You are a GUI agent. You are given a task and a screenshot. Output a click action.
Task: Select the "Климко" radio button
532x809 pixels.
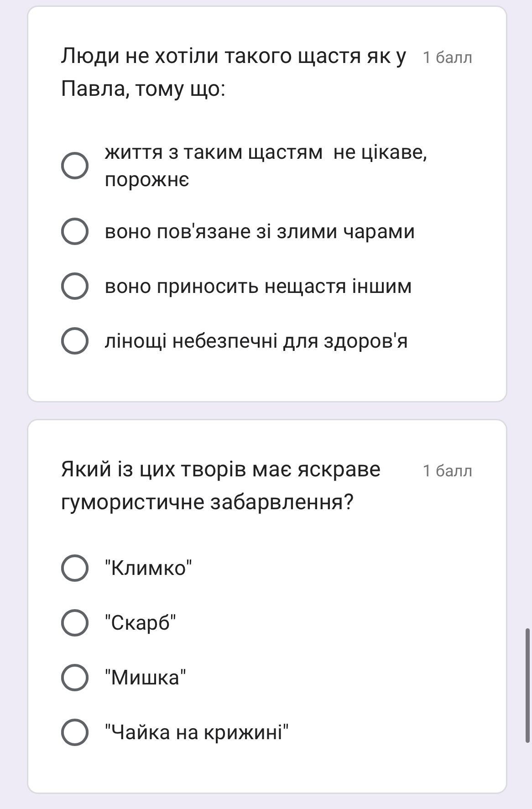(75, 568)
